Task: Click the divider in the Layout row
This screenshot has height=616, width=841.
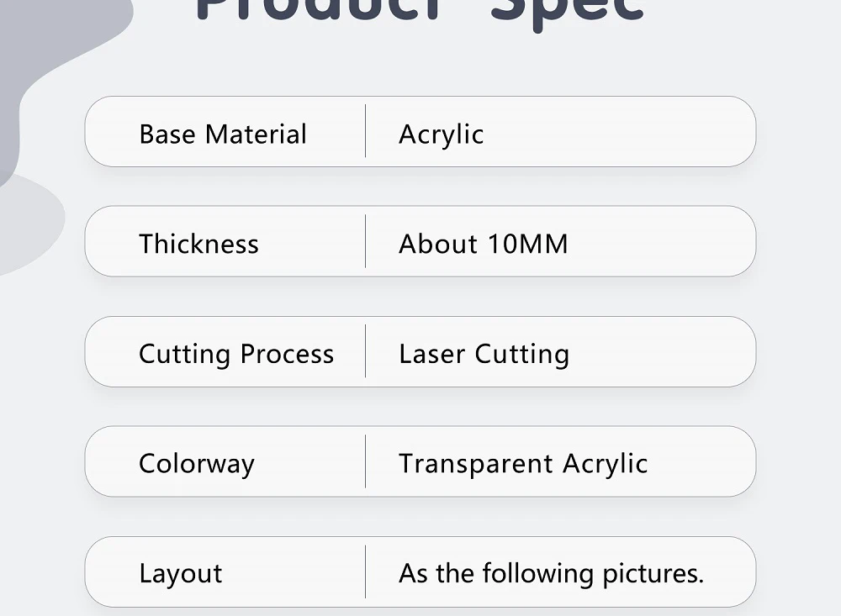Action: click(366, 572)
